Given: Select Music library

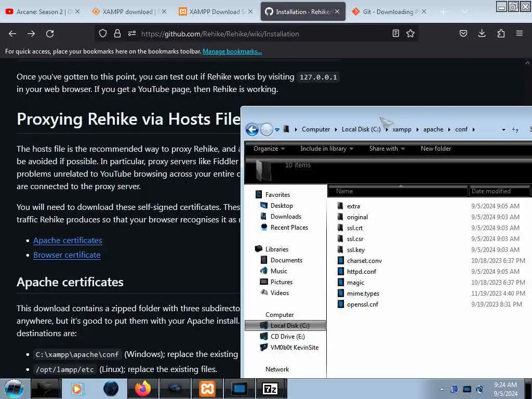Looking at the screenshot, I should [278, 271].
